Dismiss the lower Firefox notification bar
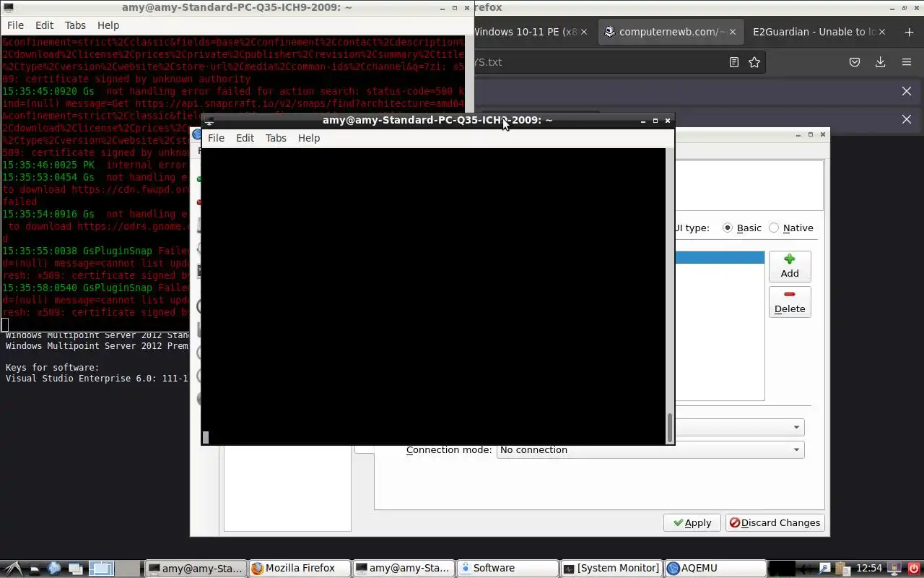924x578 pixels. (x=907, y=119)
